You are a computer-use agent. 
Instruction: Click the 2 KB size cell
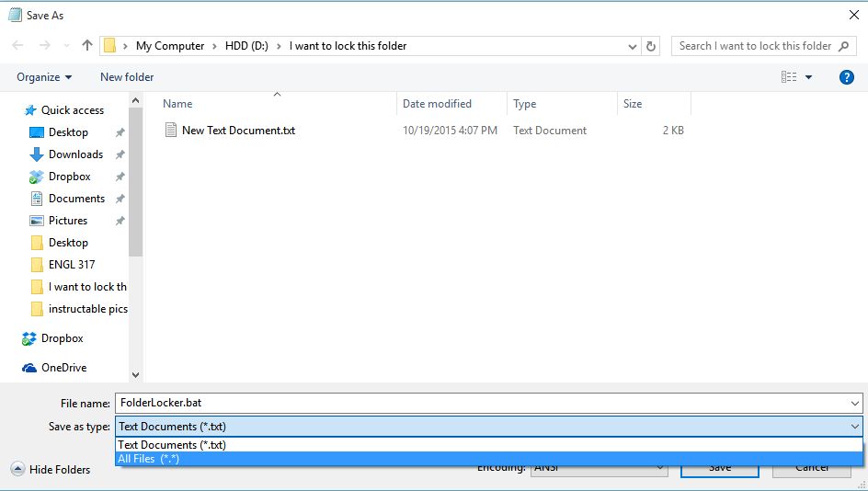(x=673, y=131)
